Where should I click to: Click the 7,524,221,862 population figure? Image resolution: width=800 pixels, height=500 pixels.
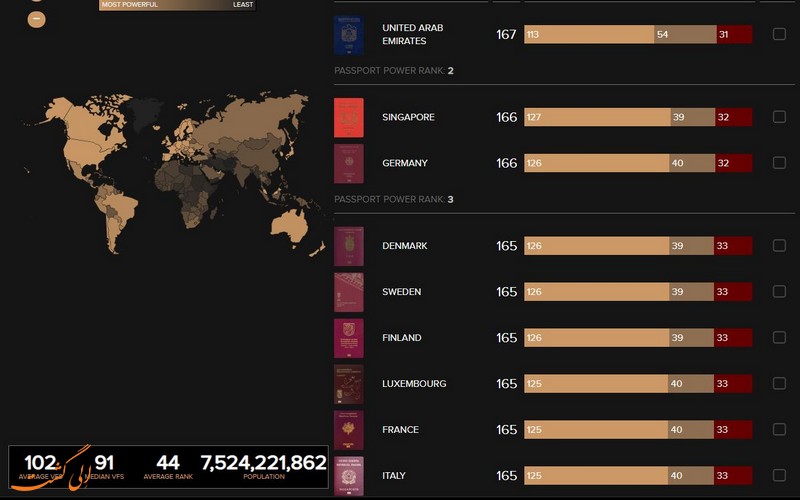(263, 462)
